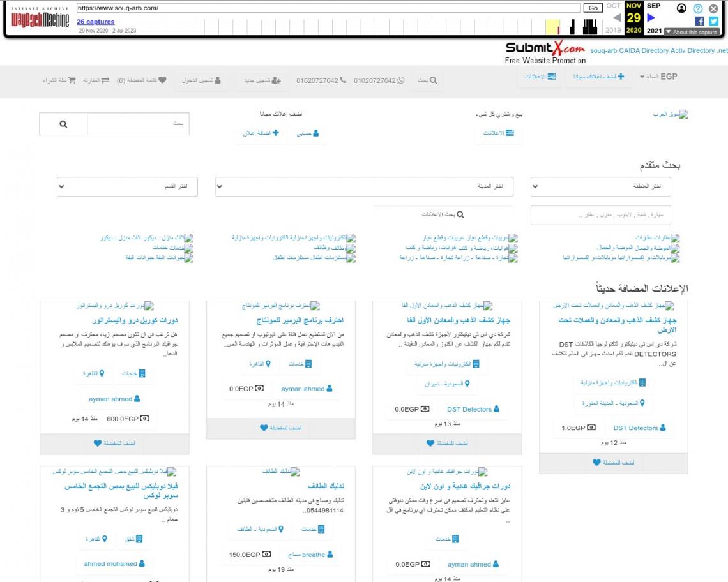Viewport: 728px width, 582px height.
Task: Open تسجيل الدخول login item
Action: 201,80
